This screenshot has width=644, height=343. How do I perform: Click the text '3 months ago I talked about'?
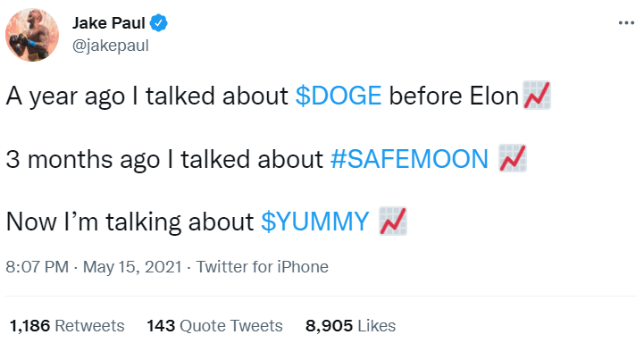tap(164, 160)
